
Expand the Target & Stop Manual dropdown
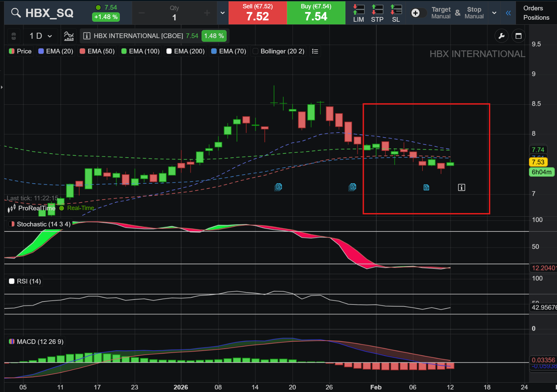pos(494,13)
